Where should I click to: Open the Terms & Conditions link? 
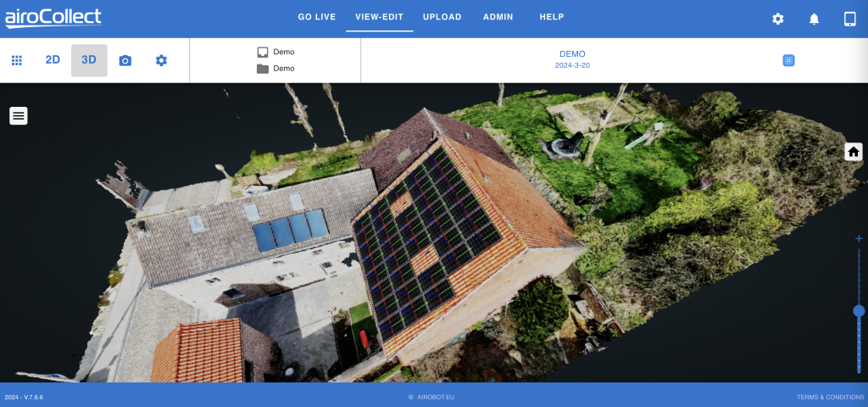coord(830,397)
